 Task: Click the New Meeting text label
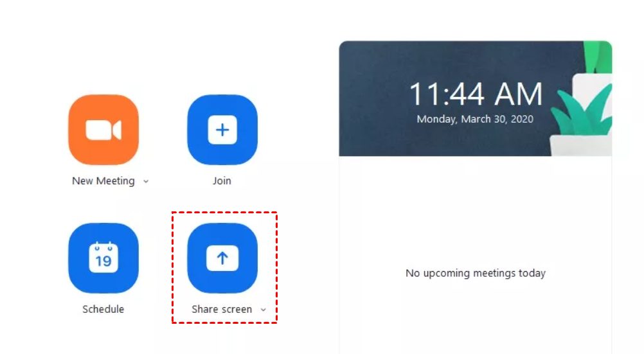point(103,181)
